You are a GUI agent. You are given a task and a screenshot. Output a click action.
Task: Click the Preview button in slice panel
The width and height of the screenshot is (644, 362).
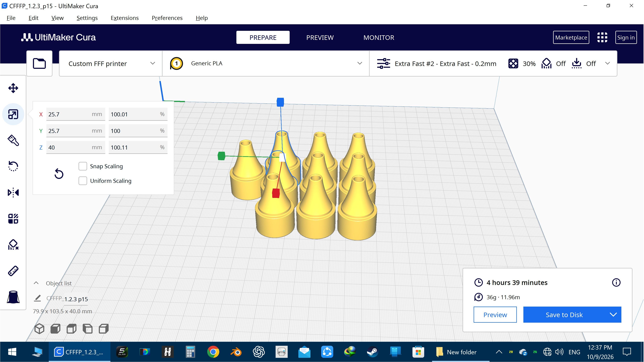(x=495, y=315)
